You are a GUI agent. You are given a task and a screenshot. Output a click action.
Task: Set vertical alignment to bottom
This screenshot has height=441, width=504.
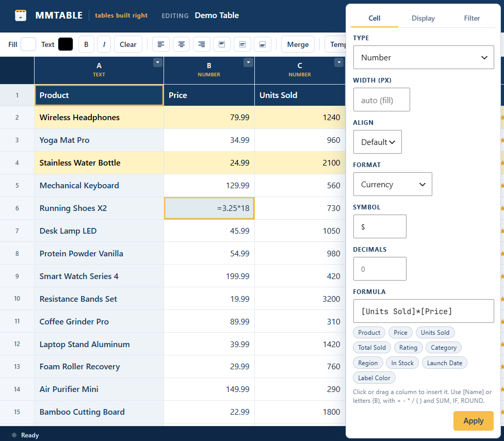click(263, 44)
